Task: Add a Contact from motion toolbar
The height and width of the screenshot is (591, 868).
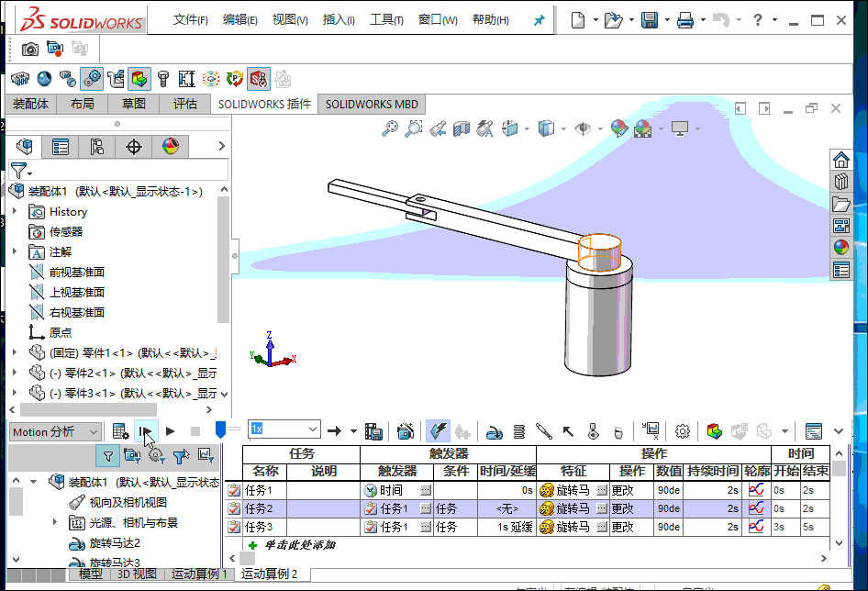Action: [x=594, y=431]
